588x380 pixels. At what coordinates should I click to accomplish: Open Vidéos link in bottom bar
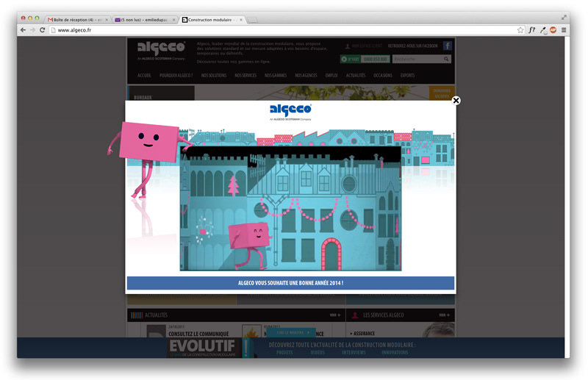[318, 353]
